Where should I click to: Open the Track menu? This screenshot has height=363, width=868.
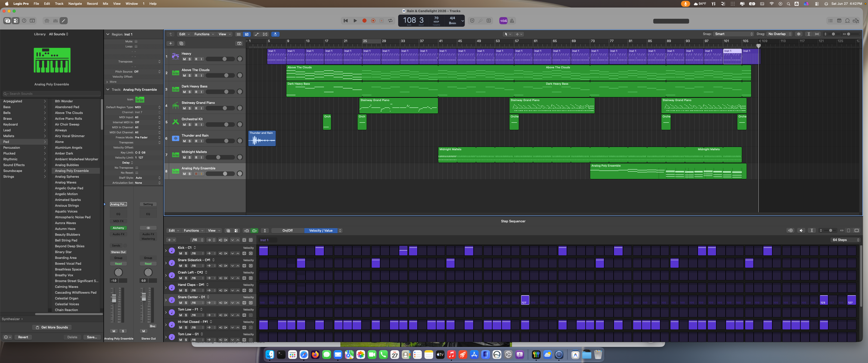pyautogui.click(x=59, y=4)
